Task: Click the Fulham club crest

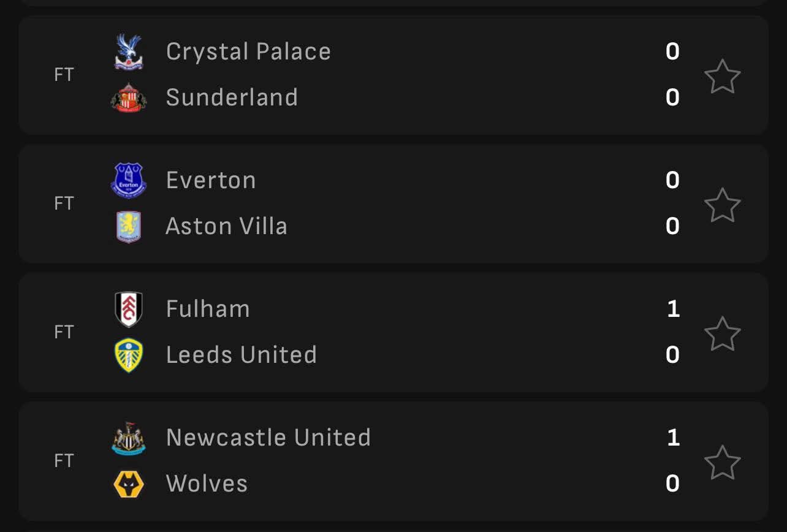Action: tap(129, 309)
